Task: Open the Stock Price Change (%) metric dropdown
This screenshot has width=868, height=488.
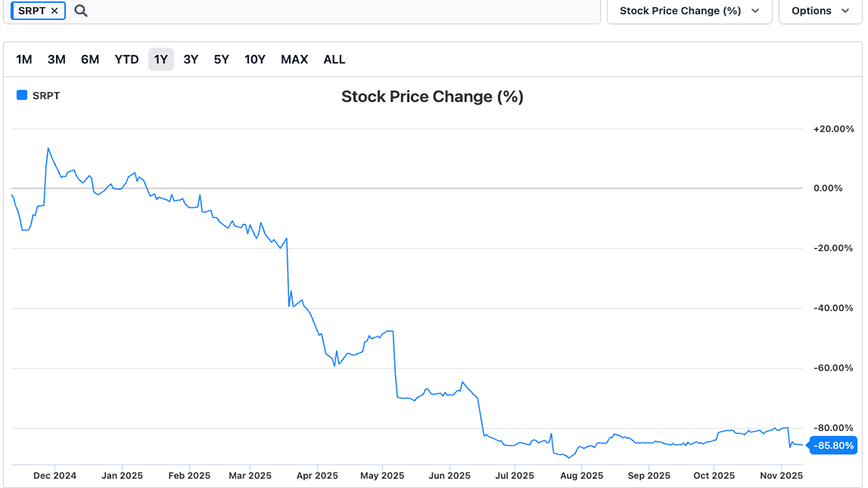Action: (x=688, y=10)
